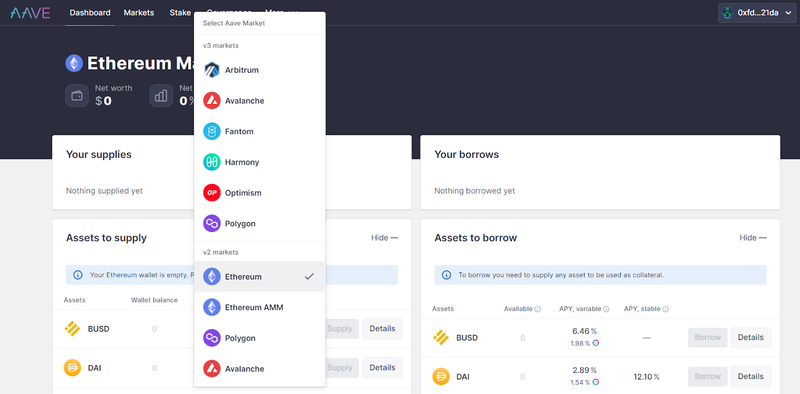This screenshot has height=394, width=800.
Task: Click the v2 Avalanche red icon
Action: (x=212, y=368)
